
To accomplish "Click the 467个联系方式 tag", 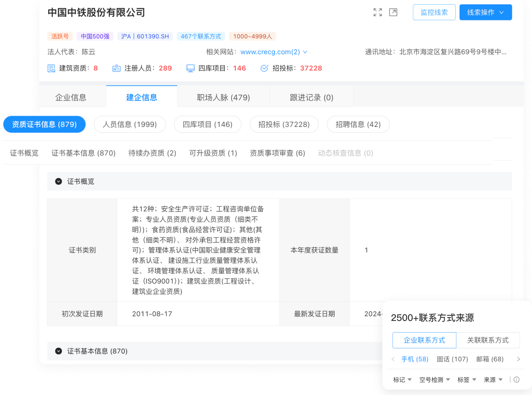I will [x=201, y=36].
